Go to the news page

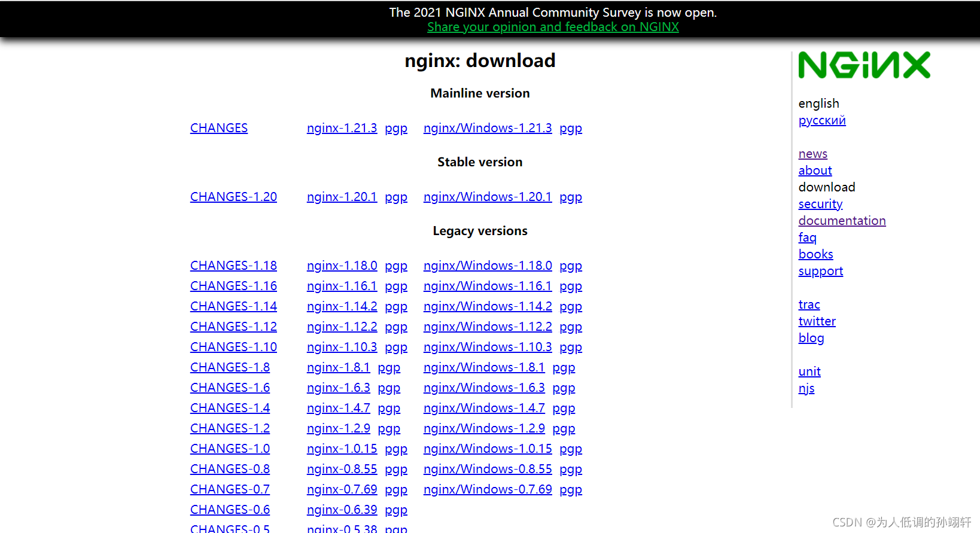click(813, 154)
